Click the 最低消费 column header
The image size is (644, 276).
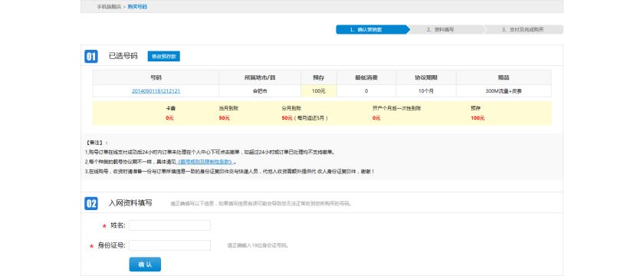[366, 77]
